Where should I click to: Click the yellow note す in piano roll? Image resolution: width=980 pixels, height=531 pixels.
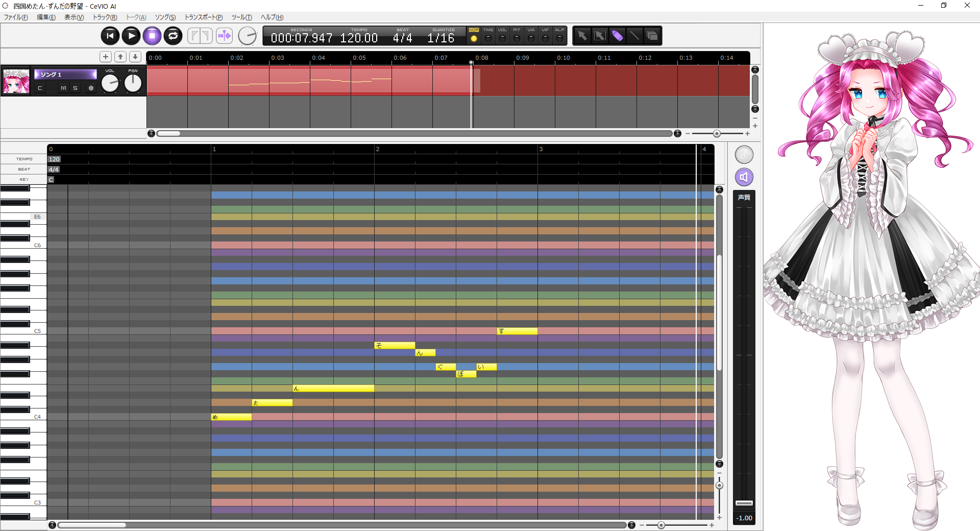point(517,331)
